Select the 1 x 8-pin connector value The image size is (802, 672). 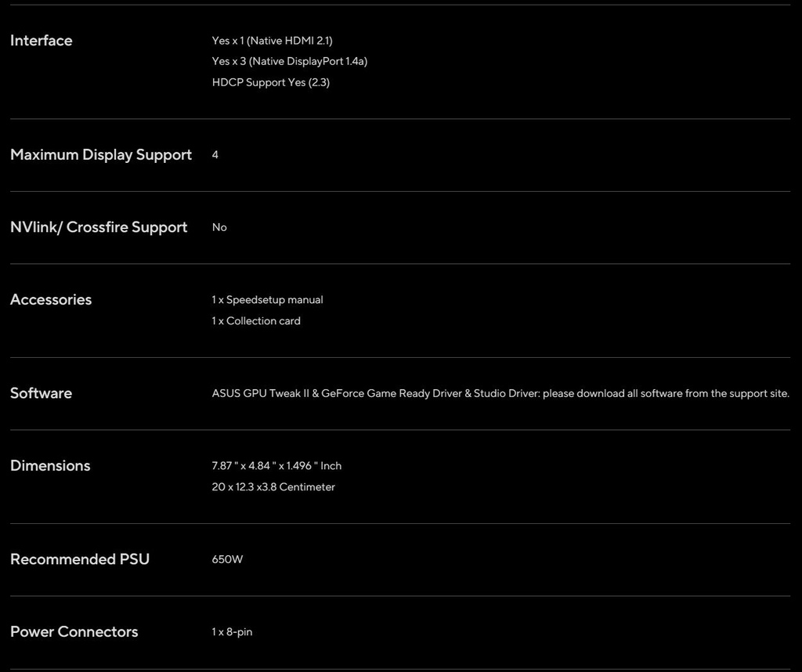(232, 632)
